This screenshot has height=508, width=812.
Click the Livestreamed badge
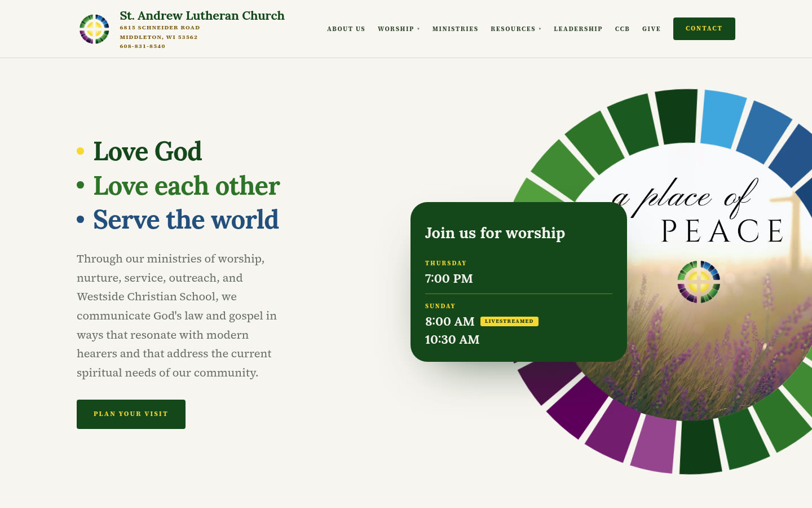pos(509,321)
